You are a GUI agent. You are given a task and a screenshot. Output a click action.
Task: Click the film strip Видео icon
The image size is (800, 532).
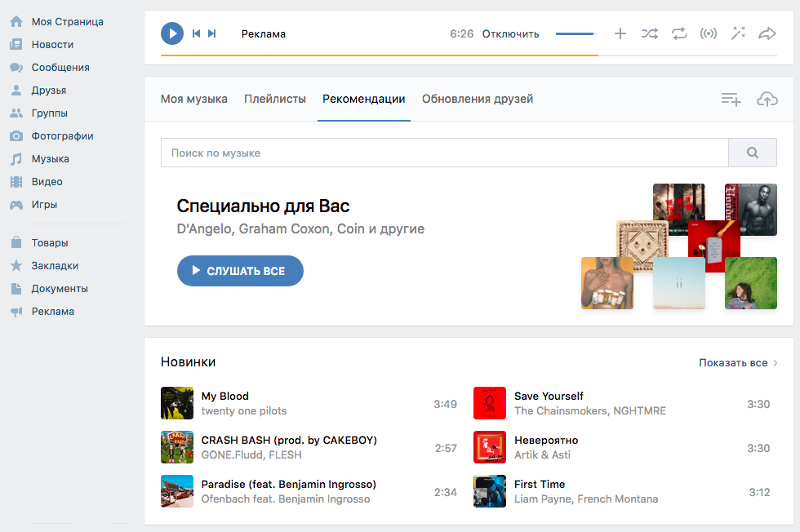point(16,182)
